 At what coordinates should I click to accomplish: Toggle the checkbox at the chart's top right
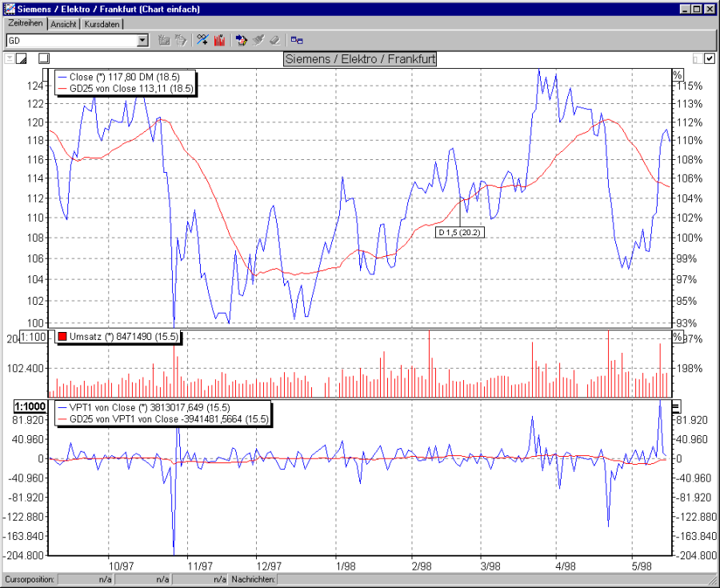(x=710, y=58)
